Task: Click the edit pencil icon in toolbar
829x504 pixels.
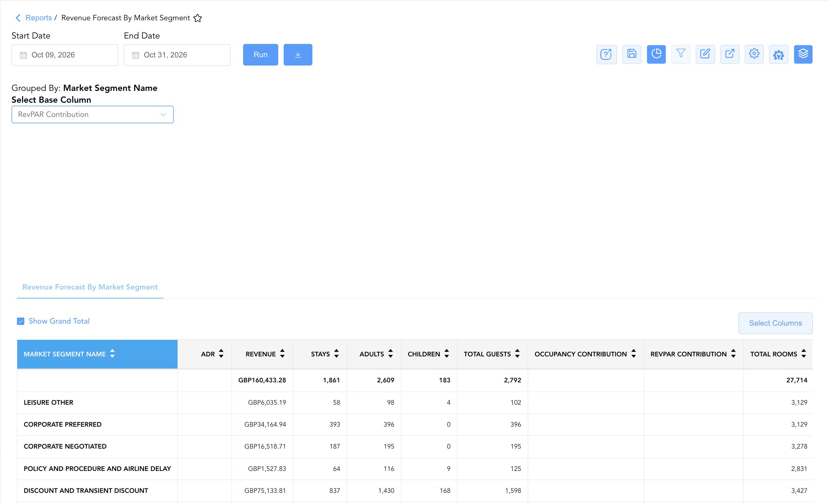Action: click(705, 54)
